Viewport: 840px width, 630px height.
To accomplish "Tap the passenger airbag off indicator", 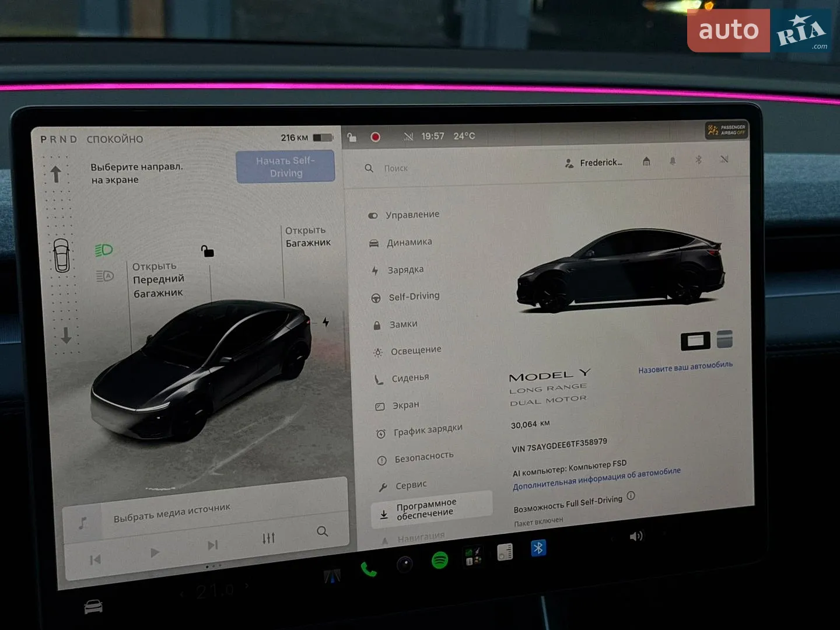I will pyautogui.click(x=726, y=129).
